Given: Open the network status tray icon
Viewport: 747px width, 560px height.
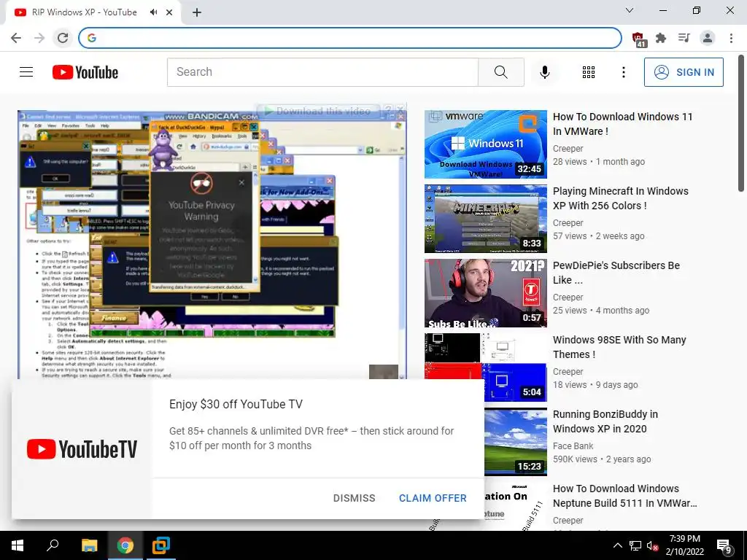Looking at the screenshot, I should point(635,545).
